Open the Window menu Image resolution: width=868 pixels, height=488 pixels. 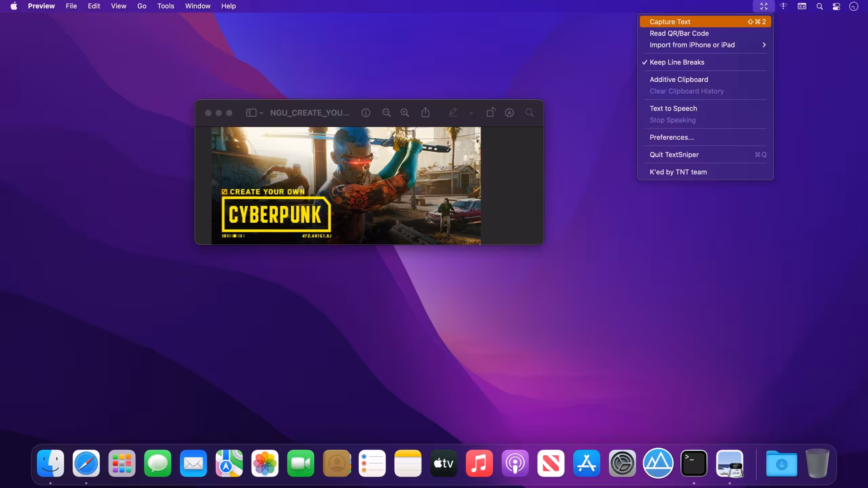(x=198, y=6)
